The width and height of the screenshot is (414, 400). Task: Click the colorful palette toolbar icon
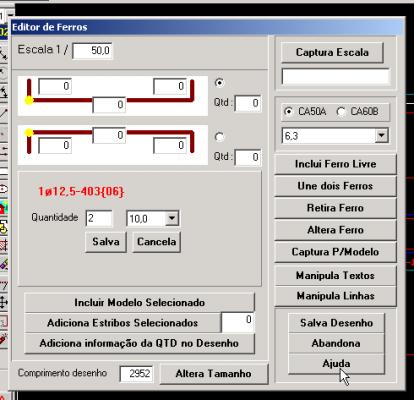pos(3,208)
